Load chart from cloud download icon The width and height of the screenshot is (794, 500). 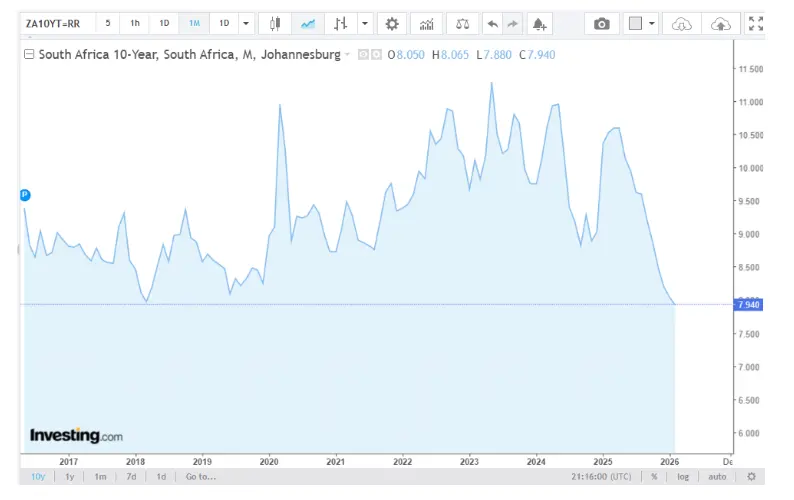(682, 24)
